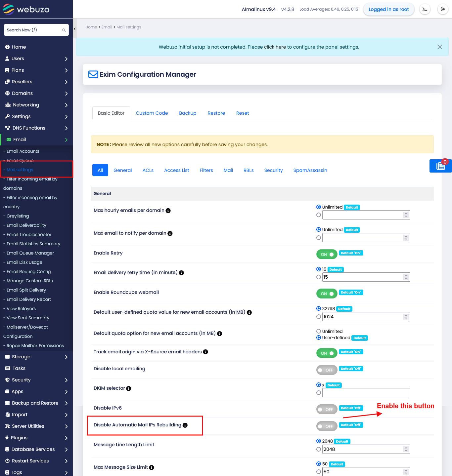Expand the Domains sidebar menu

[x=36, y=93]
